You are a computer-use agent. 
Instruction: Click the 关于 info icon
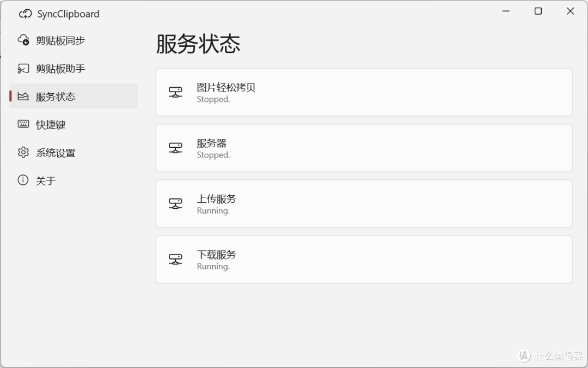[x=23, y=180]
